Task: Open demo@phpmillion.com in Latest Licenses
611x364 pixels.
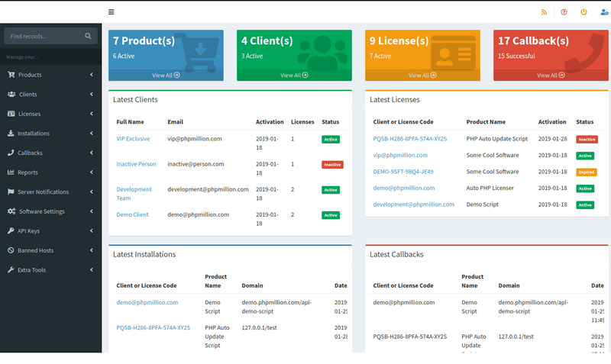Action: 404,188
